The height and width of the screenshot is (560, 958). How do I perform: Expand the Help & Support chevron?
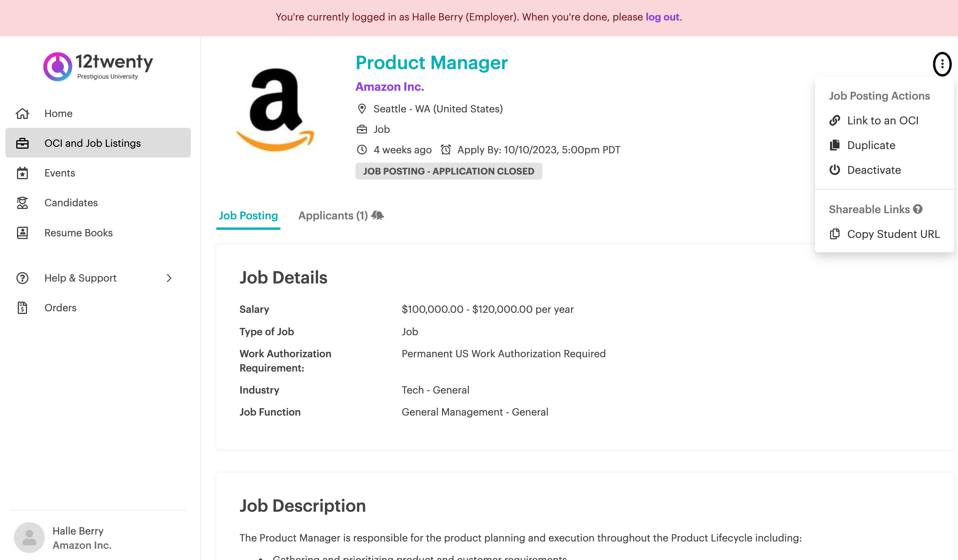(x=169, y=278)
